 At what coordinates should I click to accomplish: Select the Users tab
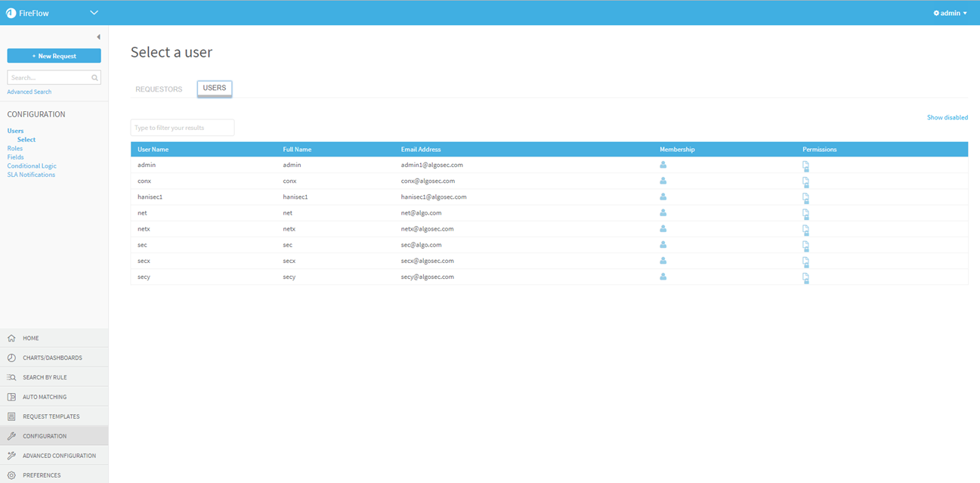point(215,88)
